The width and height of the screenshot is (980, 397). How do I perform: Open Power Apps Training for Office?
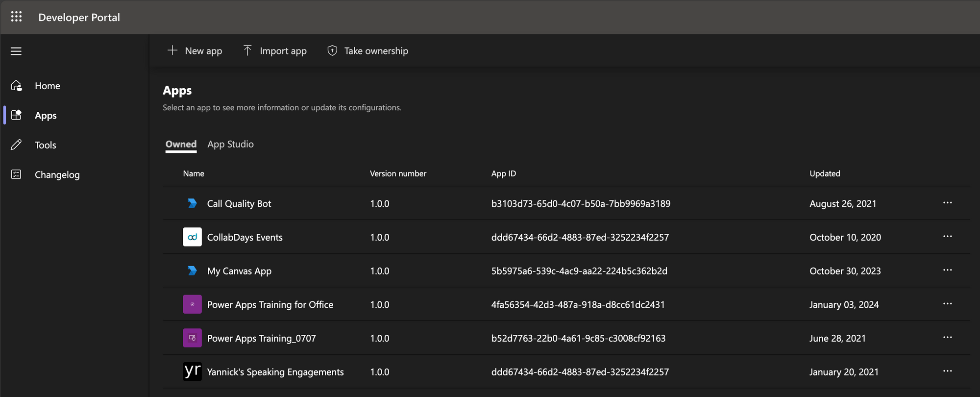point(270,305)
